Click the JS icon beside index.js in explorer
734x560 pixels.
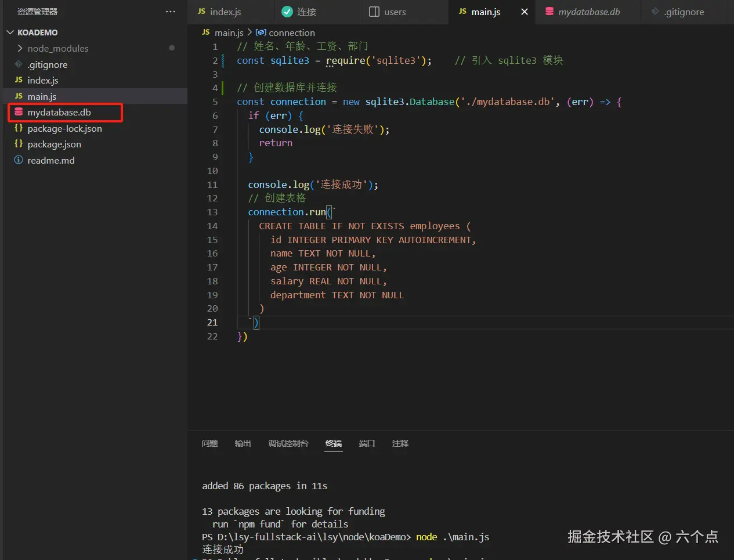[x=19, y=80]
